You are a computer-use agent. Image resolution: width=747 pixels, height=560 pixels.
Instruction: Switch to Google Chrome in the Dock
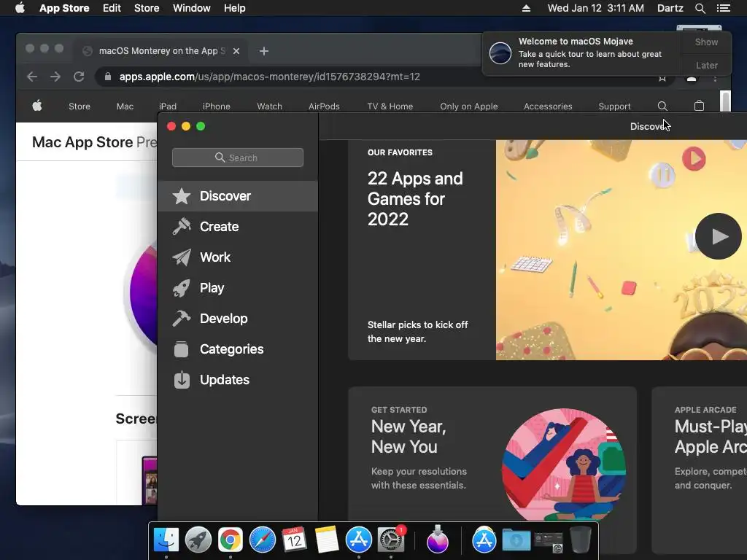[230, 540]
